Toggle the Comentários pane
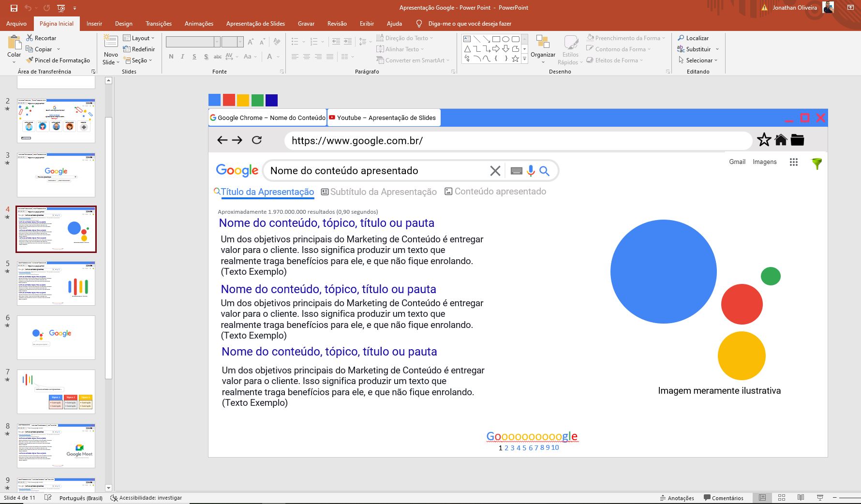This screenshot has height=504, width=861. pos(724,498)
